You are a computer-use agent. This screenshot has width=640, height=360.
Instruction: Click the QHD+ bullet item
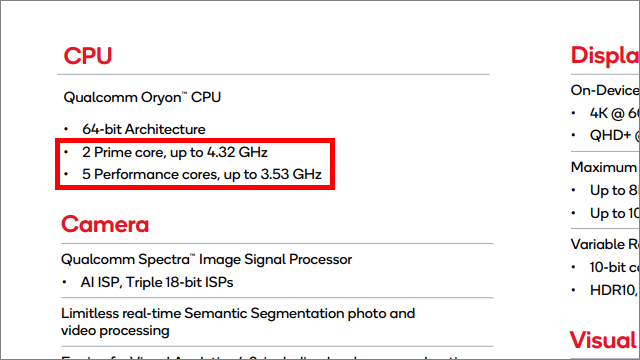point(614,135)
